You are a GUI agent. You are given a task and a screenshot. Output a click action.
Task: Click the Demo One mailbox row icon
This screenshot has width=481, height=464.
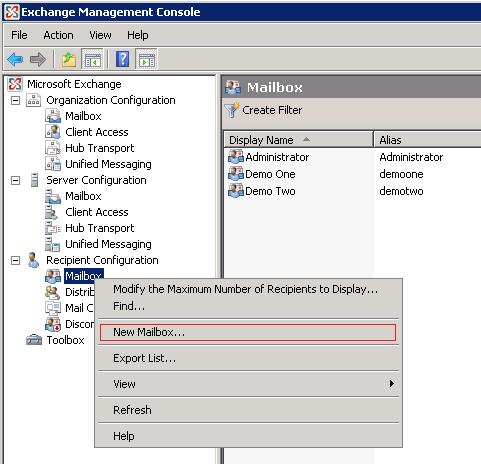[236, 174]
